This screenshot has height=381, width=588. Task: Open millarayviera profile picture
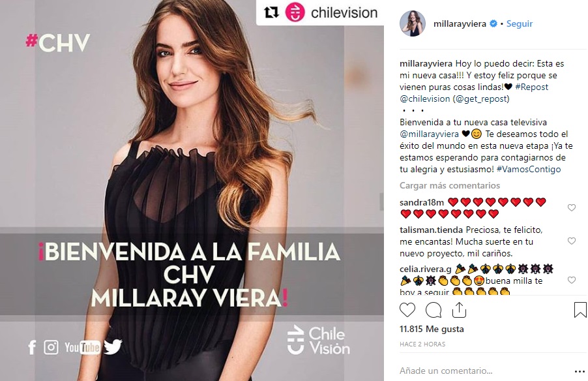(413, 23)
